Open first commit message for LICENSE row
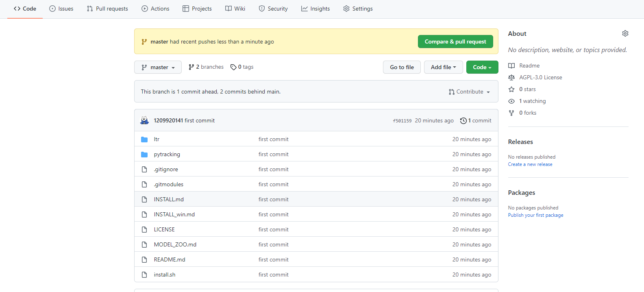Image resolution: width=644 pixels, height=292 pixels. pos(274,229)
